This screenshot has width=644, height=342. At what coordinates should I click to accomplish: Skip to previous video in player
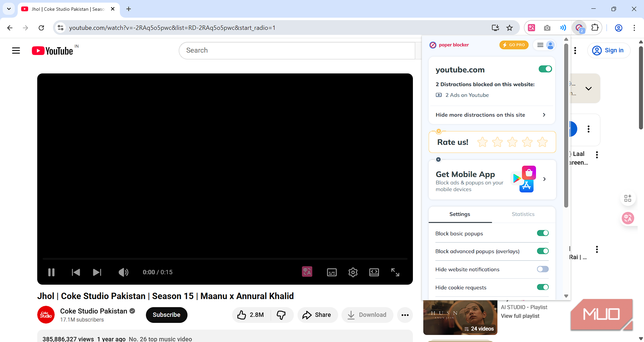coord(76,272)
